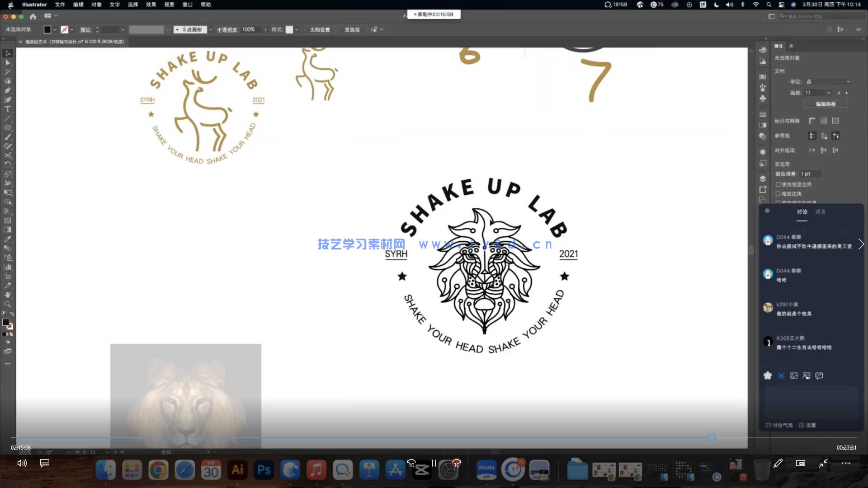Screen dimensions: 868x488
Task: Open the 单位 units dropdown
Action: pyautogui.click(x=827, y=82)
